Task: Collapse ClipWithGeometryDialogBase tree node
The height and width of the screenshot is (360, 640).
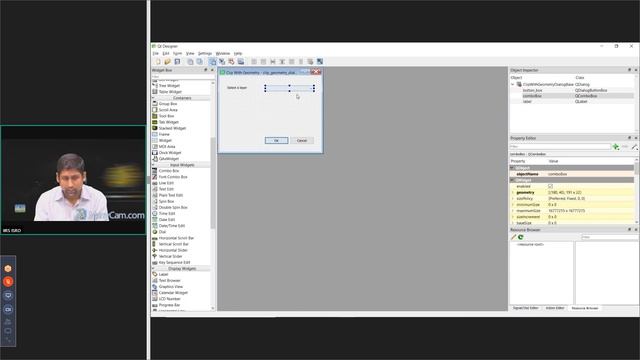Action: [x=513, y=84]
